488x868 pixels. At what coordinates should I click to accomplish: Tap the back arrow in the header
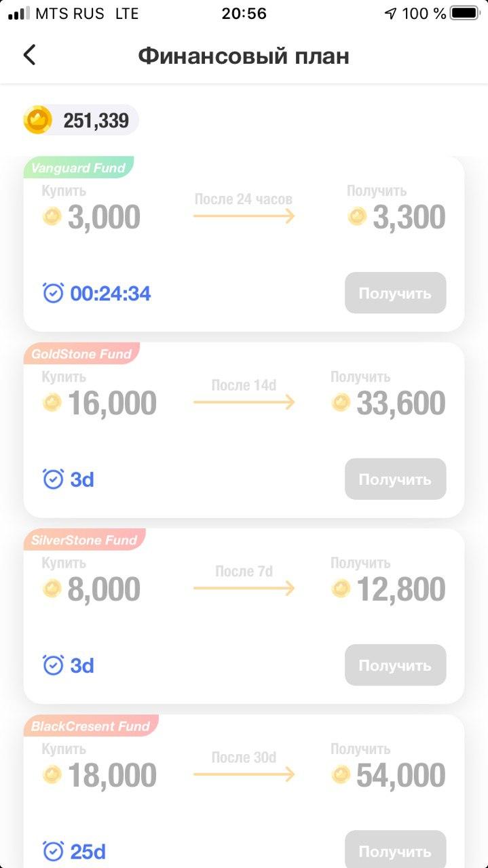tap(29, 55)
